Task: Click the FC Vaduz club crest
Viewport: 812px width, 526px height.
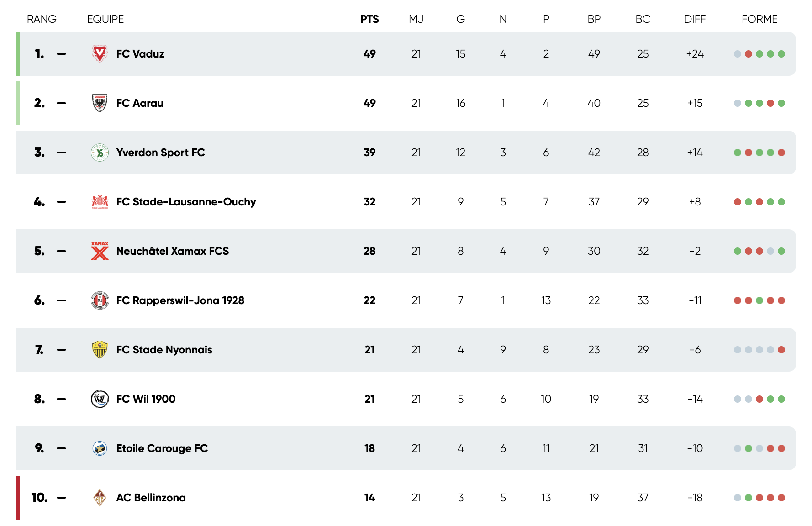Action: click(100, 54)
